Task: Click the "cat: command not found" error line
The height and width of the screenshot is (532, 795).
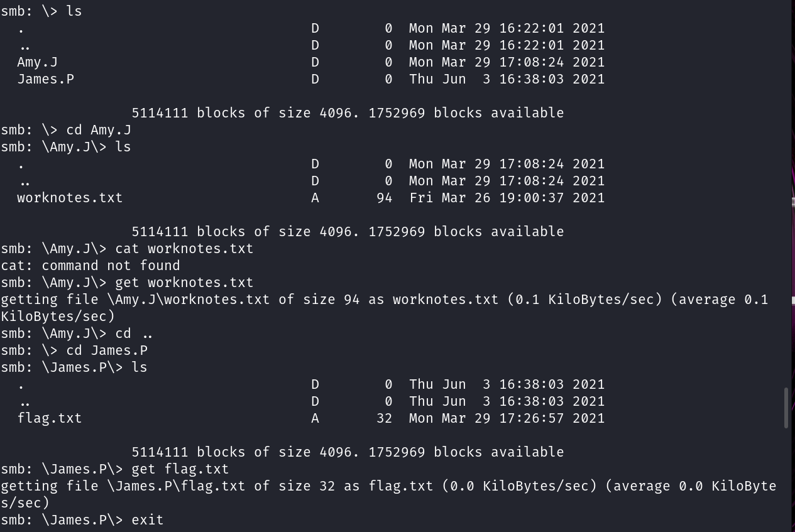Action: pyautogui.click(x=90, y=266)
